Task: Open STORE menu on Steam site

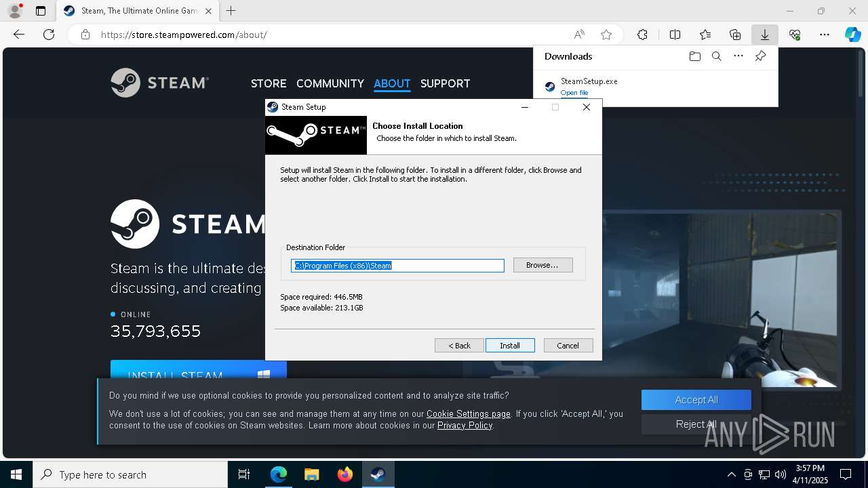Action: tap(269, 83)
